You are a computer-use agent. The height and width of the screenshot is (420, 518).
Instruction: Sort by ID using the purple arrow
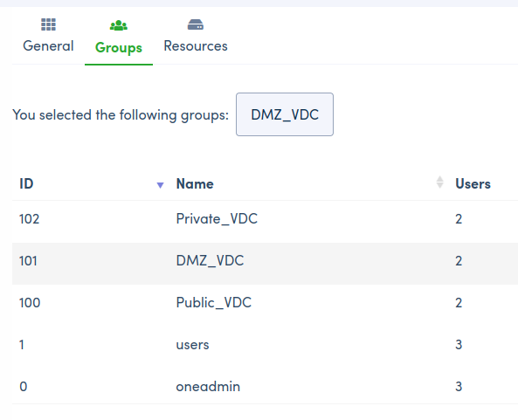point(160,185)
